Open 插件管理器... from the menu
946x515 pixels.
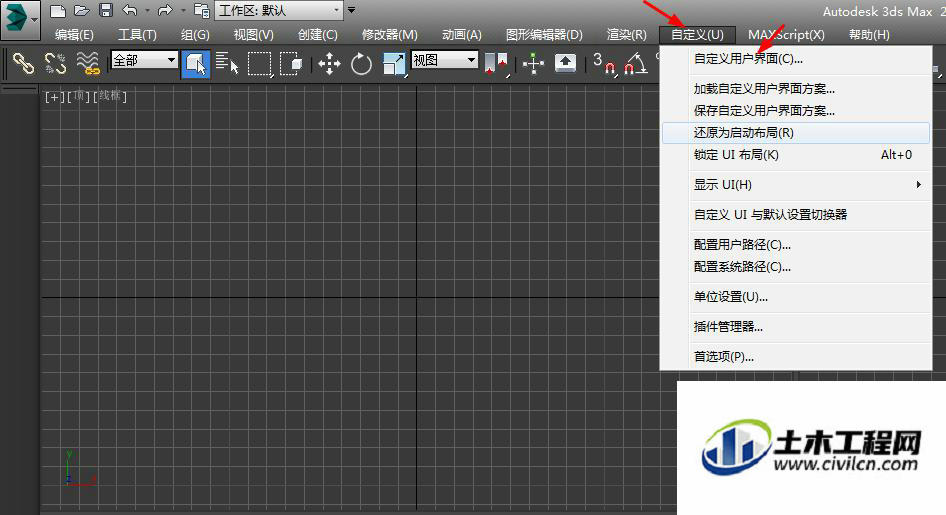[x=796, y=327]
